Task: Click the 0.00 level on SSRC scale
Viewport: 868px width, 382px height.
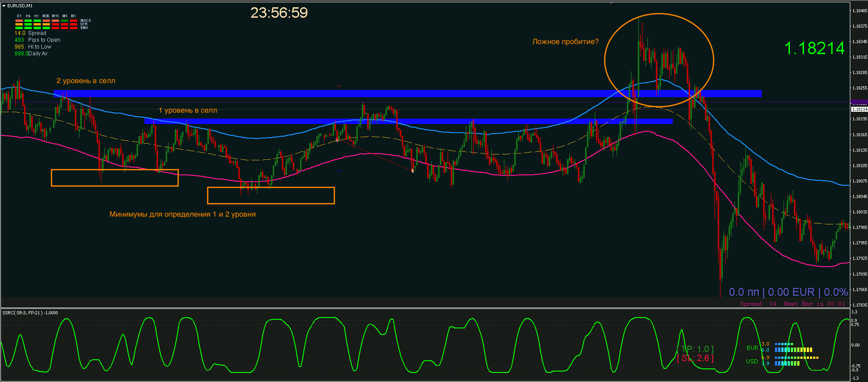Action: 855,345
